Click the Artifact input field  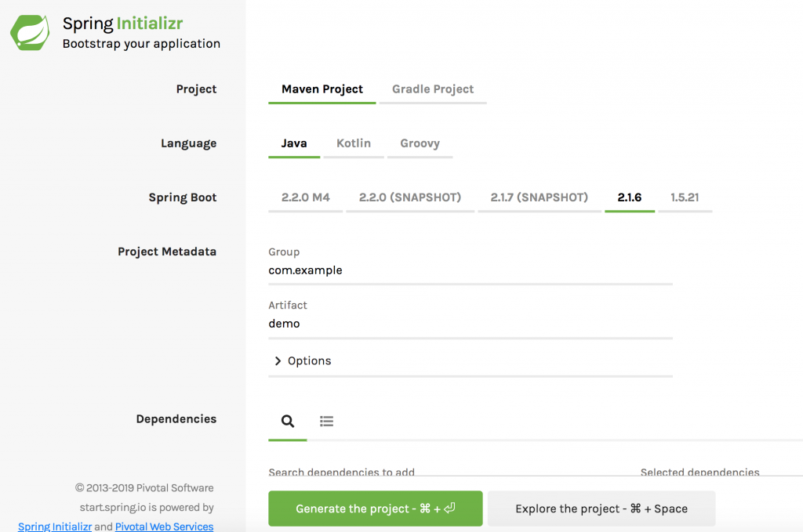[470, 324]
